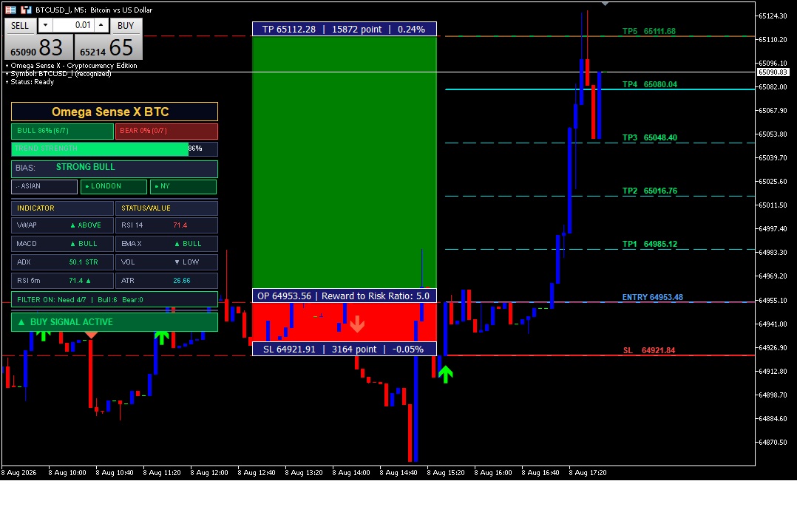The height and width of the screenshot is (532, 797).
Task: Click the 8 Aug 15:20 time axis label
Action: (446, 473)
